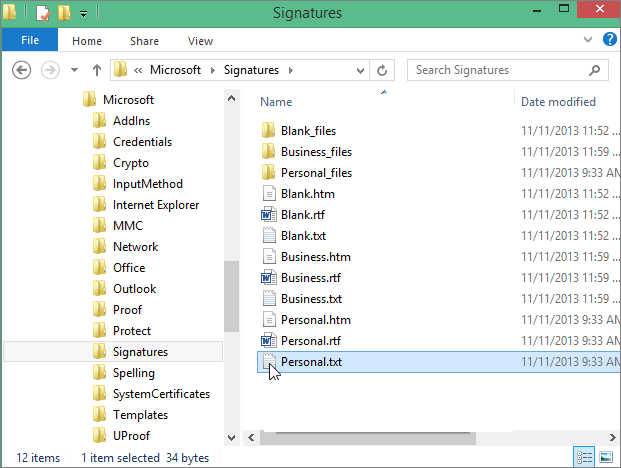Image resolution: width=621 pixels, height=468 pixels.
Task: Click tree scrollbar up arrow
Action: 232,98
